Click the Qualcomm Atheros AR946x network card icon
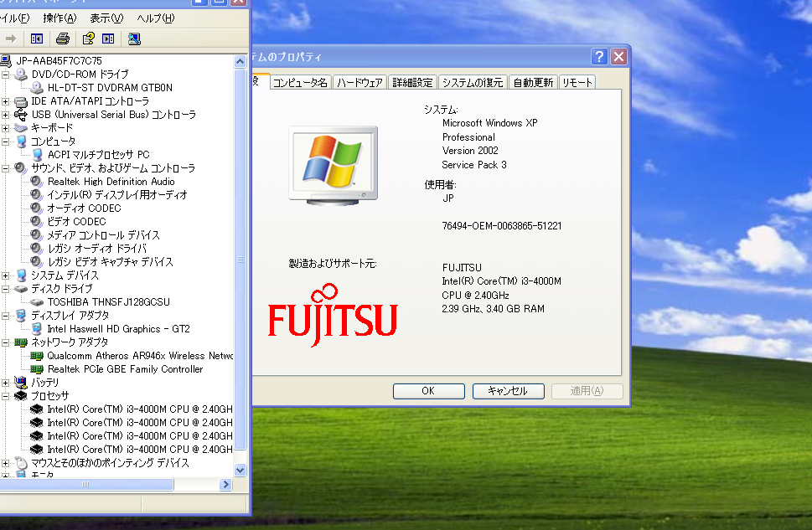Viewport: 812px width, 530px height. tap(36, 356)
